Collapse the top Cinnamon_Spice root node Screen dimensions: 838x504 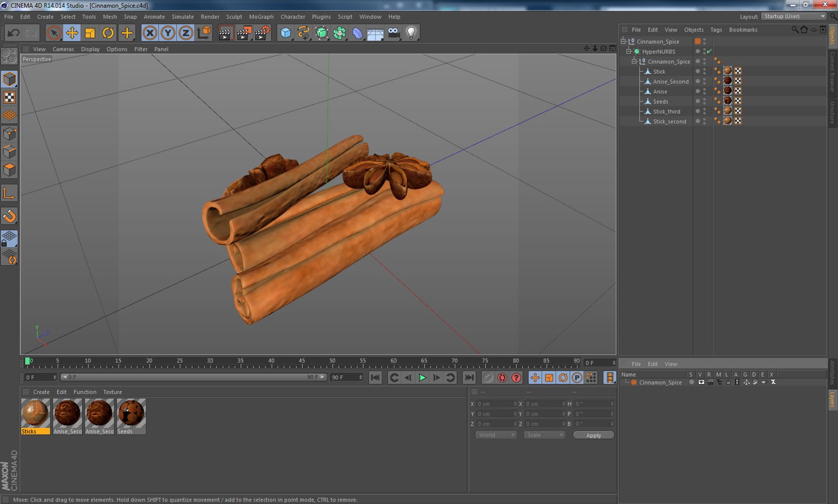[x=623, y=41]
